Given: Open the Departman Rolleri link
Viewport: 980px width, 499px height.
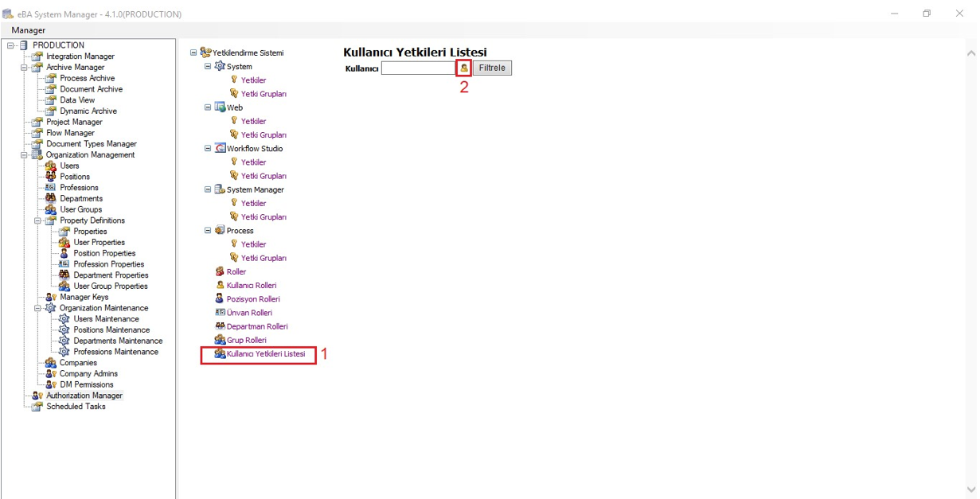Looking at the screenshot, I should [x=257, y=326].
